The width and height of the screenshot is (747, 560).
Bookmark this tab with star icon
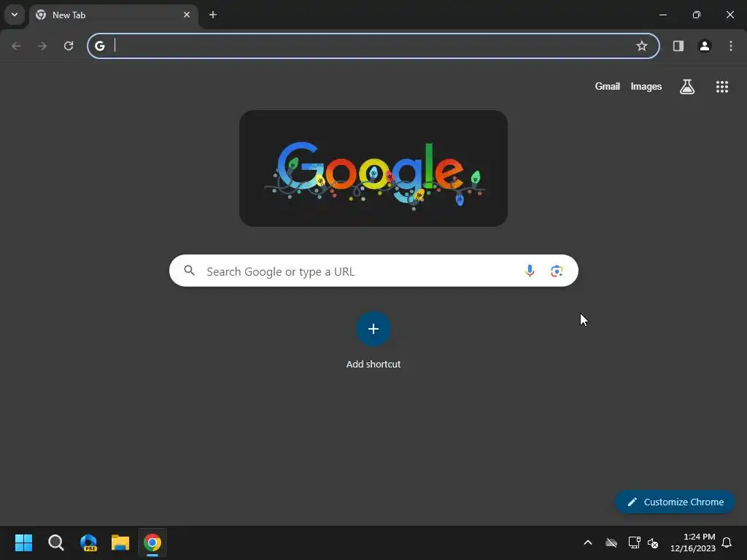point(642,46)
